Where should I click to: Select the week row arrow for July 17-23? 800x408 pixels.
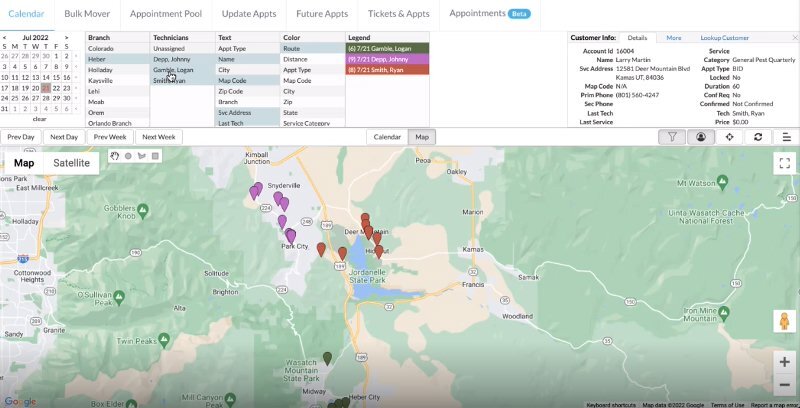pyautogui.click(x=77, y=88)
